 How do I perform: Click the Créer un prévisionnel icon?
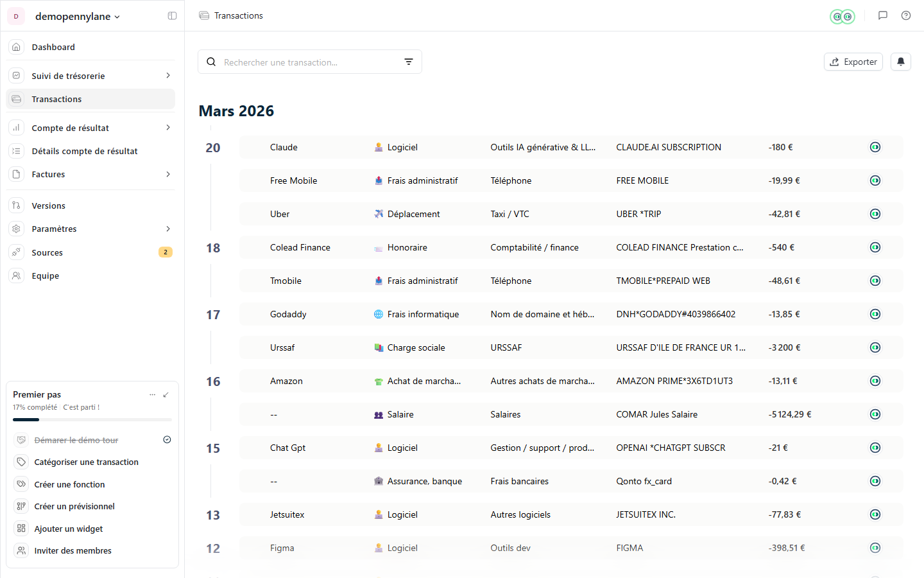point(21,506)
